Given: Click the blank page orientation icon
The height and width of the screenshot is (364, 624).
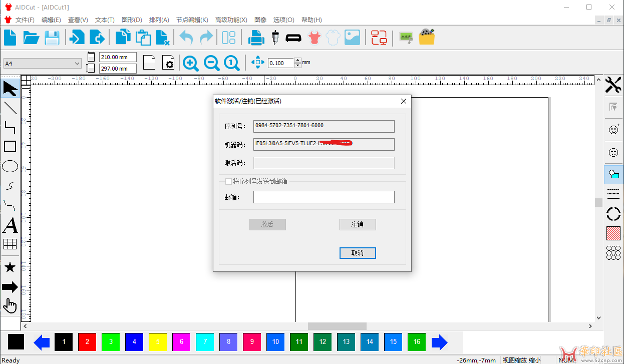Looking at the screenshot, I should coord(149,63).
